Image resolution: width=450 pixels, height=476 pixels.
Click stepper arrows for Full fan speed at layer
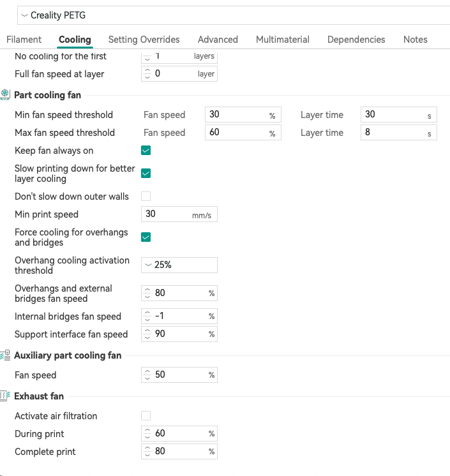[147, 74]
